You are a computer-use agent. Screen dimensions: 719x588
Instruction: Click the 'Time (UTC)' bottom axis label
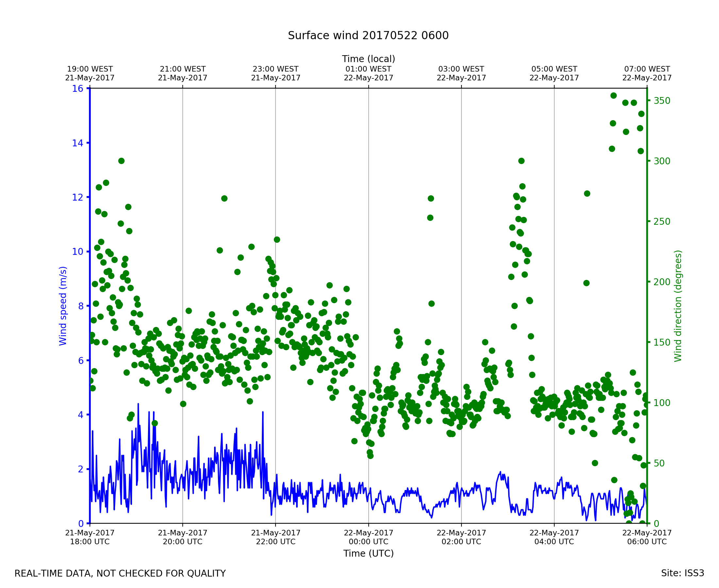(368, 553)
